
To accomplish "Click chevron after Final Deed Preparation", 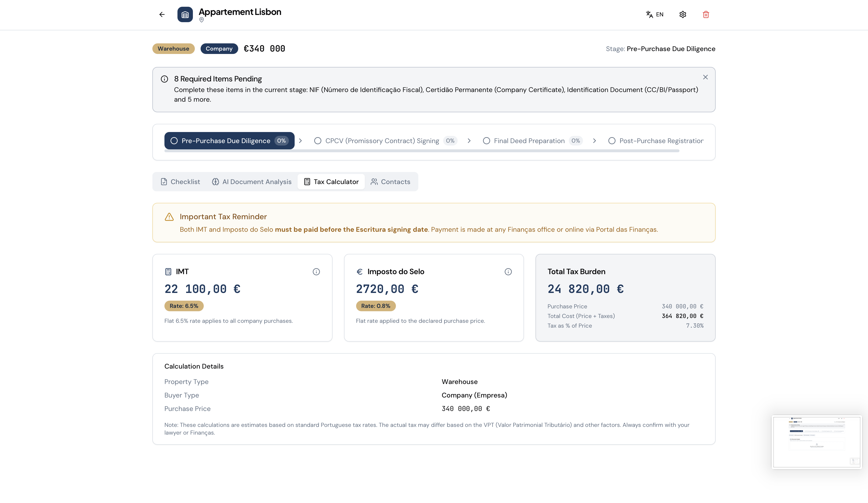I will [x=594, y=141].
